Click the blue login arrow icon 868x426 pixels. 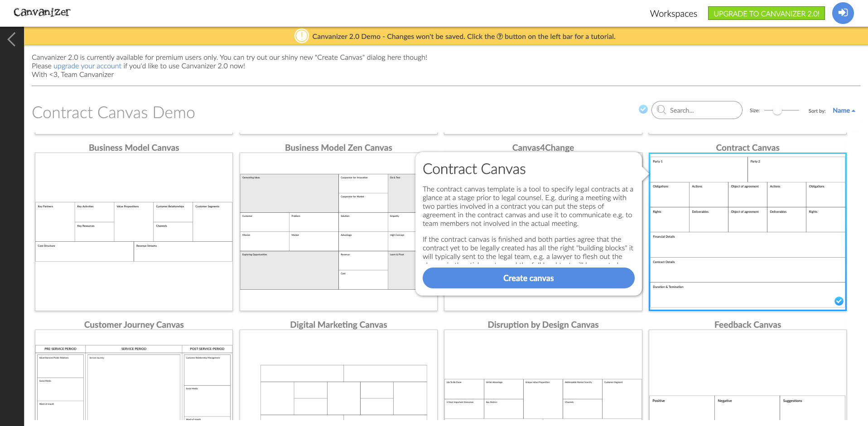[843, 13]
